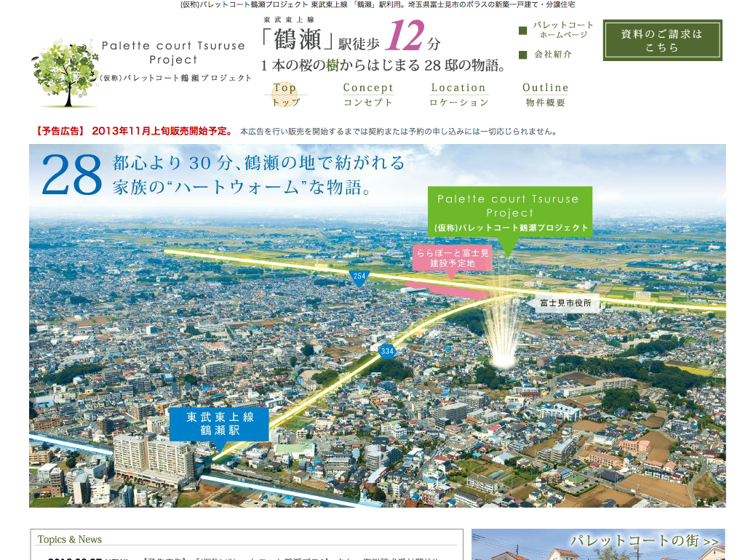This screenshot has width=748, height=560.
Task: Click the green square beside 会社紹介
Action: click(x=522, y=55)
